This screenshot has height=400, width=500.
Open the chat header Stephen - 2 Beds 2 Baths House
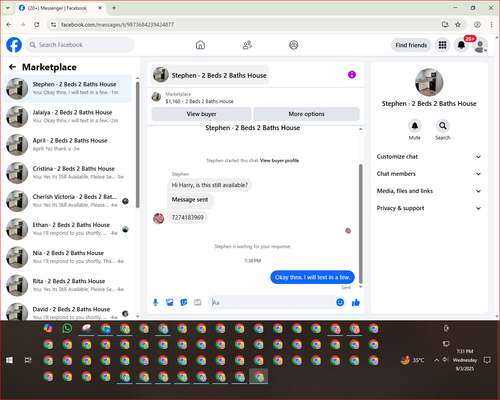pos(210,75)
